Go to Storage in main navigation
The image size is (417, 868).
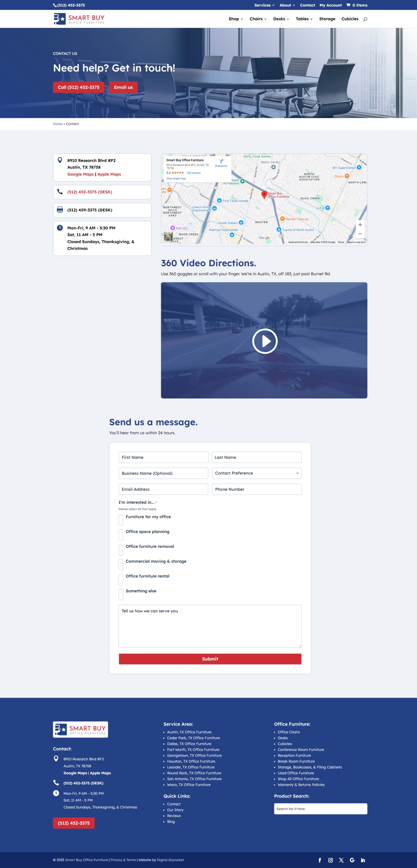click(327, 19)
